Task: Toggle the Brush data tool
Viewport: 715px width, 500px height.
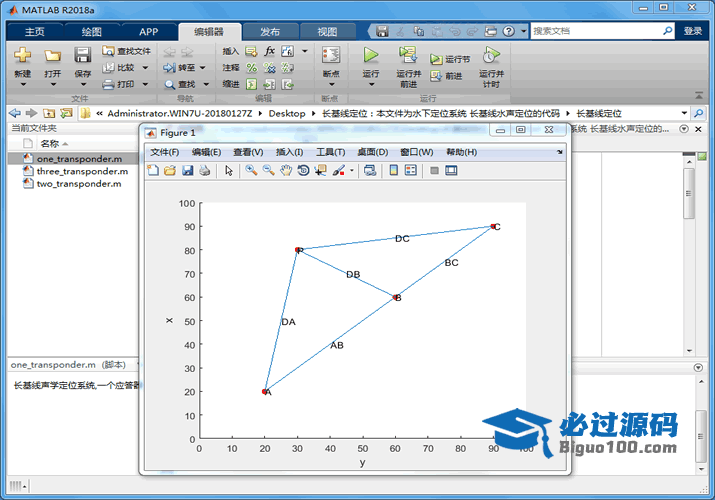Action: click(x=338, y=170)
